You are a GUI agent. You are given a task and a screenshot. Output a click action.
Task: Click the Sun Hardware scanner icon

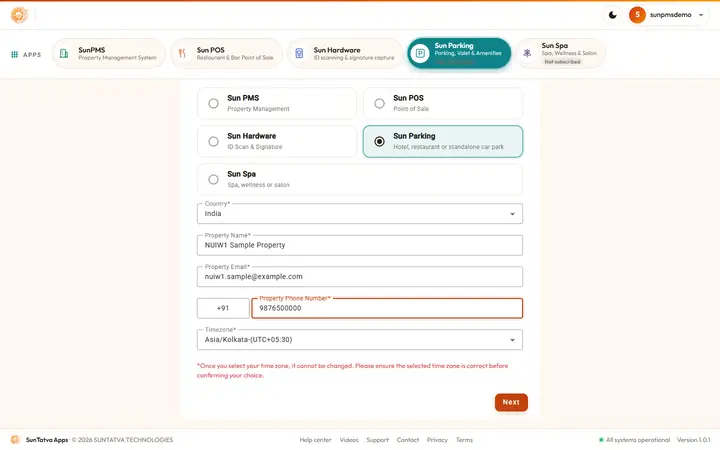point(299,53)
